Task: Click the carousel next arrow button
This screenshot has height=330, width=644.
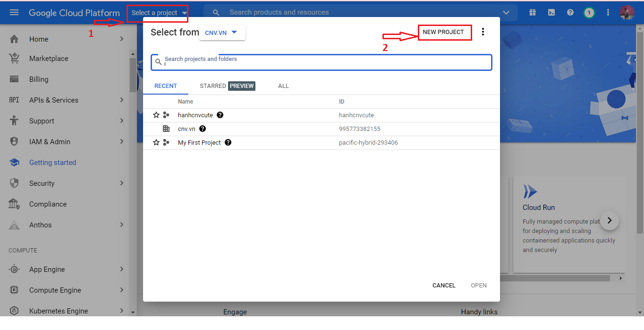Action: tap(610, 220)
